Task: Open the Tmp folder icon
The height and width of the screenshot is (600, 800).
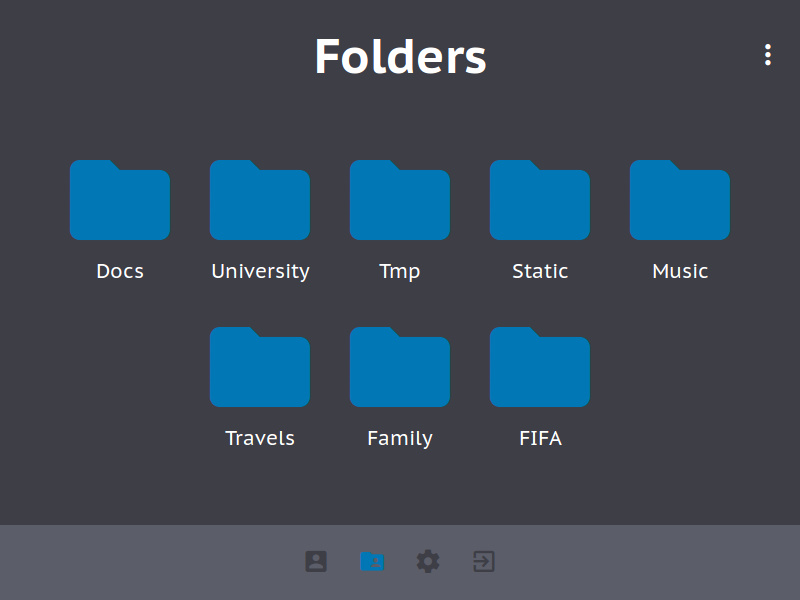Action: pyautogui.click(x=400, y=200)
